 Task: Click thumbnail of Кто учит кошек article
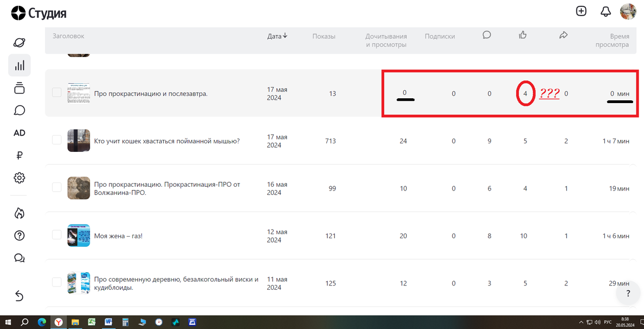pyautogui.click(x=78, y=140)
